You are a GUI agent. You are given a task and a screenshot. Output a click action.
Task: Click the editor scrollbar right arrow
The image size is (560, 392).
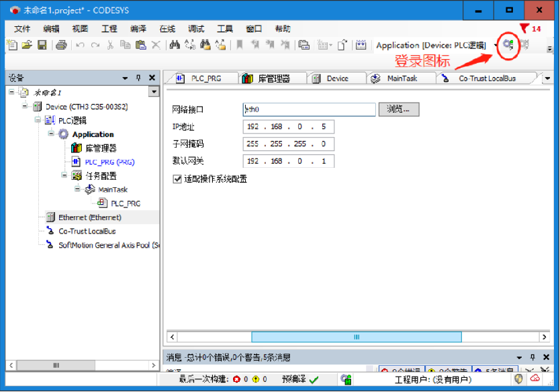click(544, 337)
